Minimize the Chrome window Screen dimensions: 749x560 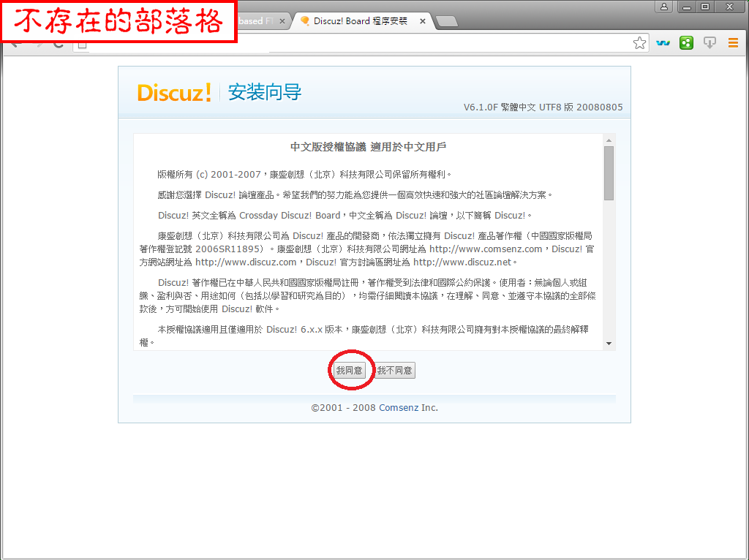point(687,7)
